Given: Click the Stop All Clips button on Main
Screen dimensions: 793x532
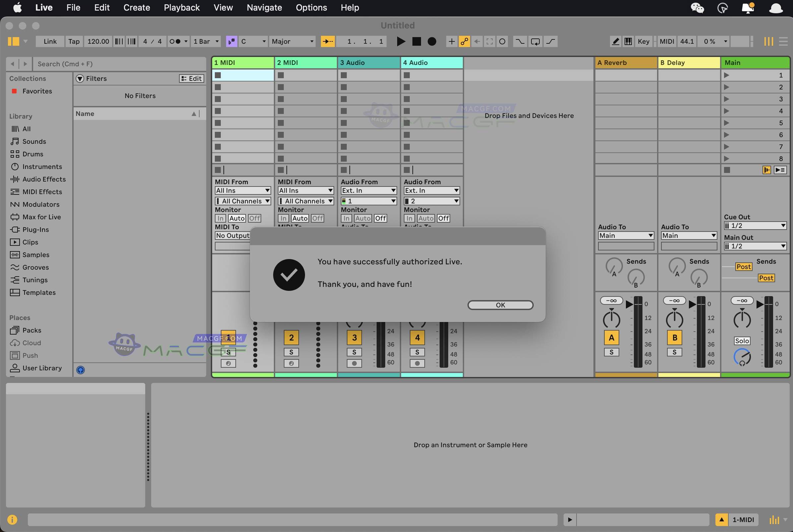Looking at the screenshot, I should click(x=727, y=170).
